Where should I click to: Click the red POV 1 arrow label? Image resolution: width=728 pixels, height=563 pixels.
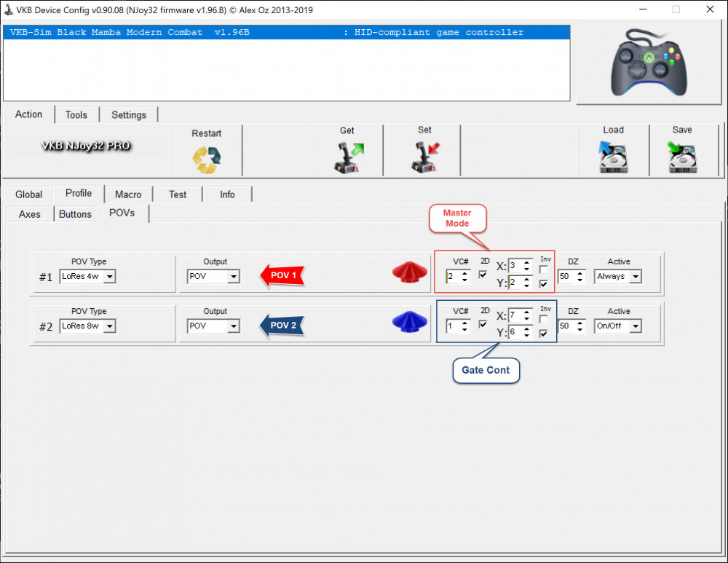pyautogui.click(x=282, y=275)
